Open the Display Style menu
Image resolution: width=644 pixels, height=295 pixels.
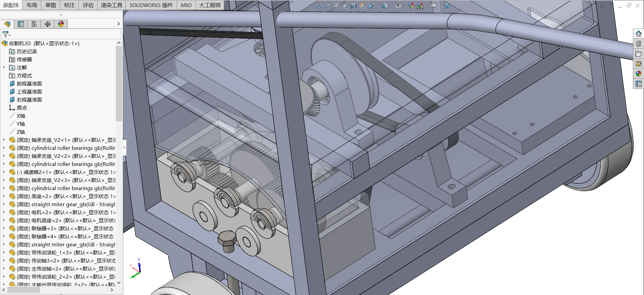point(385,6)
